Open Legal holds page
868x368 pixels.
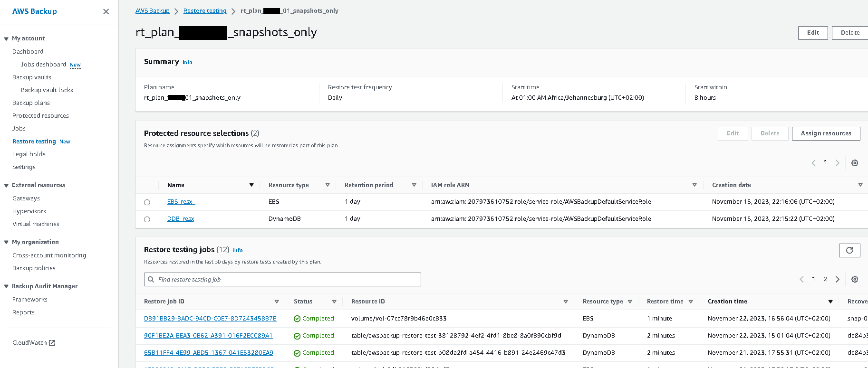(29, 154)
